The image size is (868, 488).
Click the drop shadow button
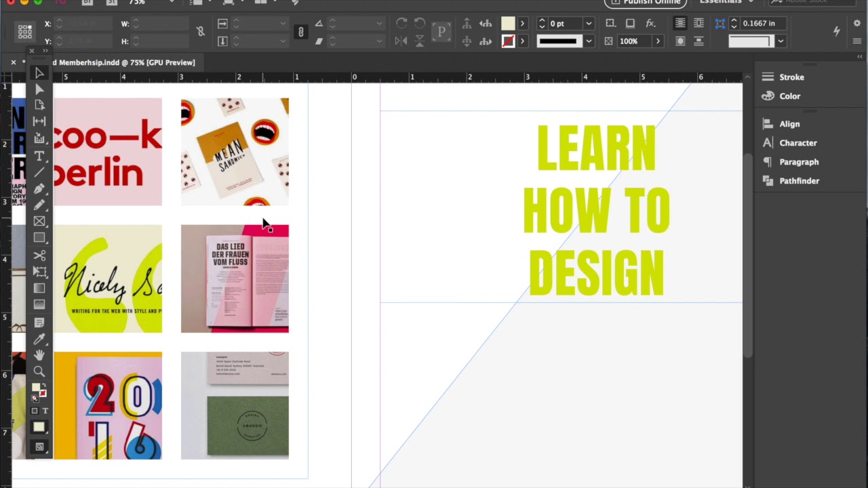pyautogui.click(x=630, y=24)
